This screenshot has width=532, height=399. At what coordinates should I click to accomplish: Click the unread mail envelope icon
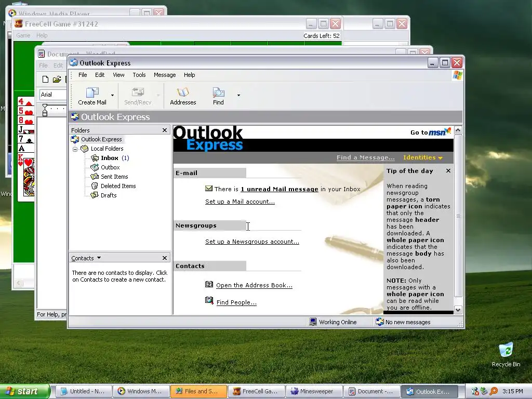click(209, 188)
